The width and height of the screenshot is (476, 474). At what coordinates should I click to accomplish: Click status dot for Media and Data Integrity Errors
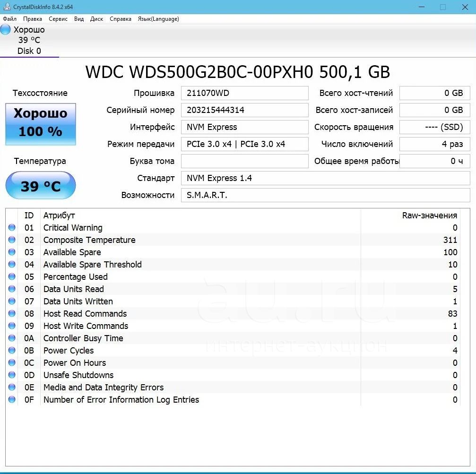pos(12,387)
